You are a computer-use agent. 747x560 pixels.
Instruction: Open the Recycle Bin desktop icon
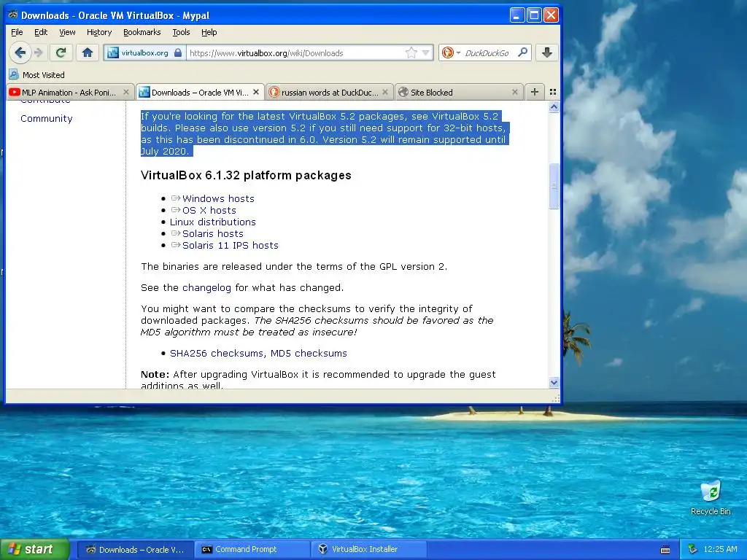tap(711, 497)
